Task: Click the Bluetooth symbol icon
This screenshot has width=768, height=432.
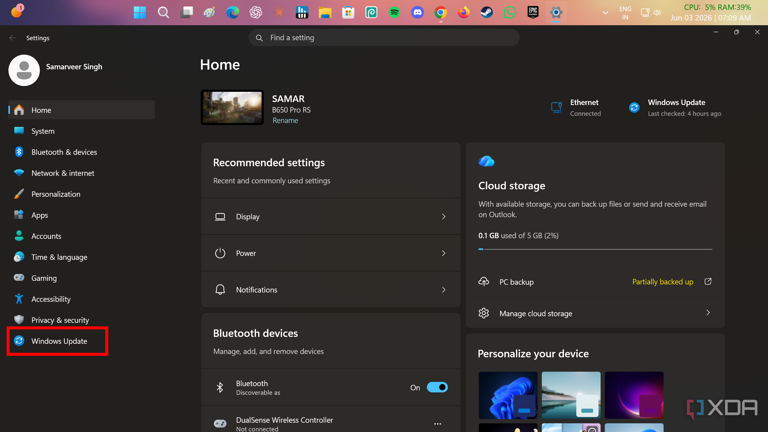Action: (220, 387)
